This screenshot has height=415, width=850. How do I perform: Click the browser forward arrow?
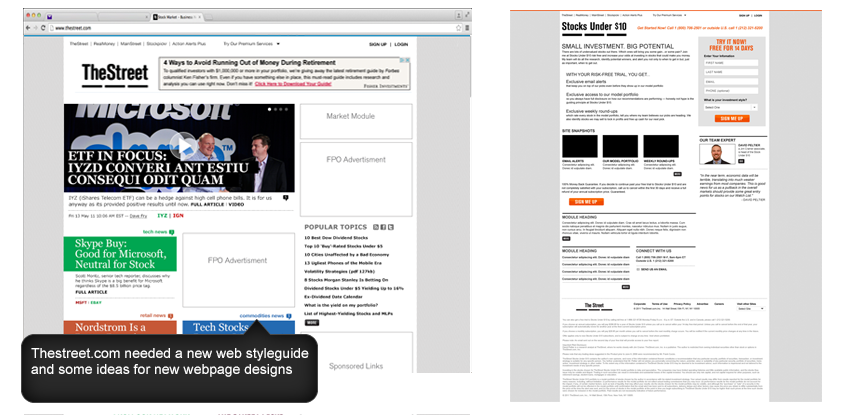[36, 27]
